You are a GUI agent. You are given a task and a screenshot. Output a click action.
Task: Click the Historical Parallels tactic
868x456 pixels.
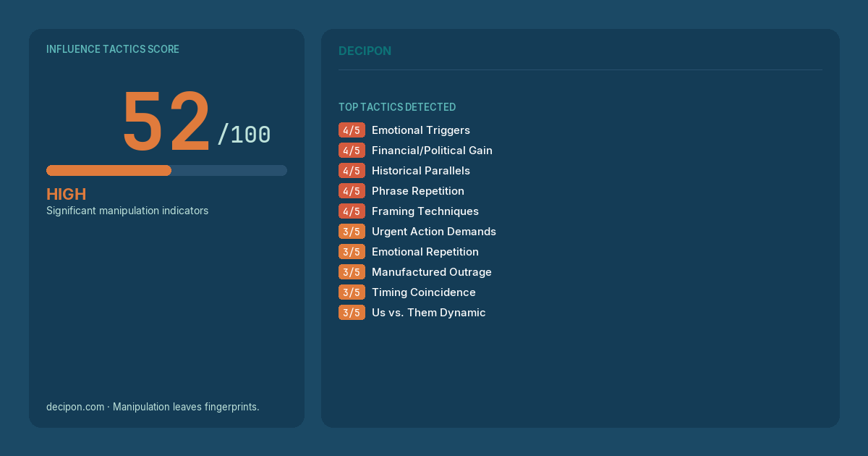click(x=421, y=171)
